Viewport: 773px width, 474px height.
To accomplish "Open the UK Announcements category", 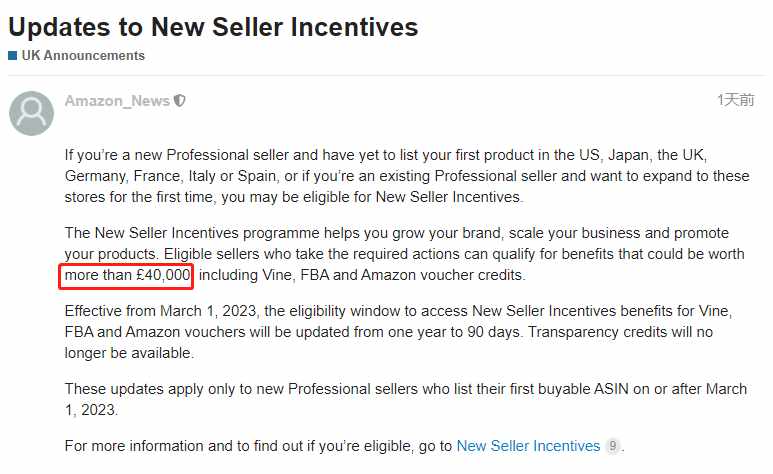I will 83,55.
